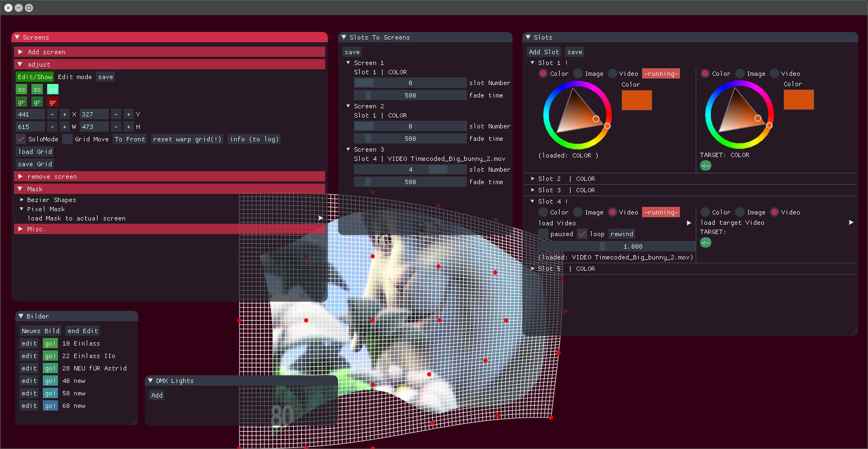
Task: Click go! for 60 new
Action: 50,406
